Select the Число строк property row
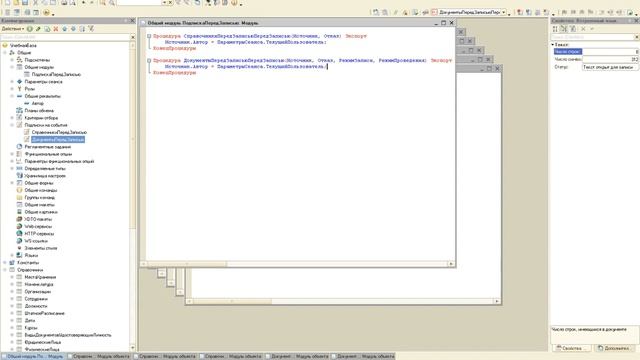 click(x=596, y=51)
